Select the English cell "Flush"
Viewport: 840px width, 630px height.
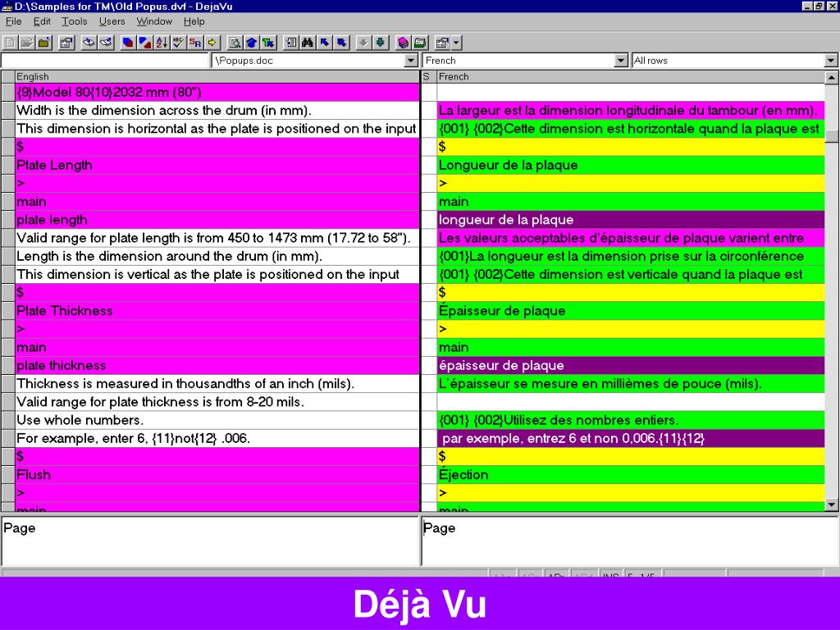coord(217,475)
